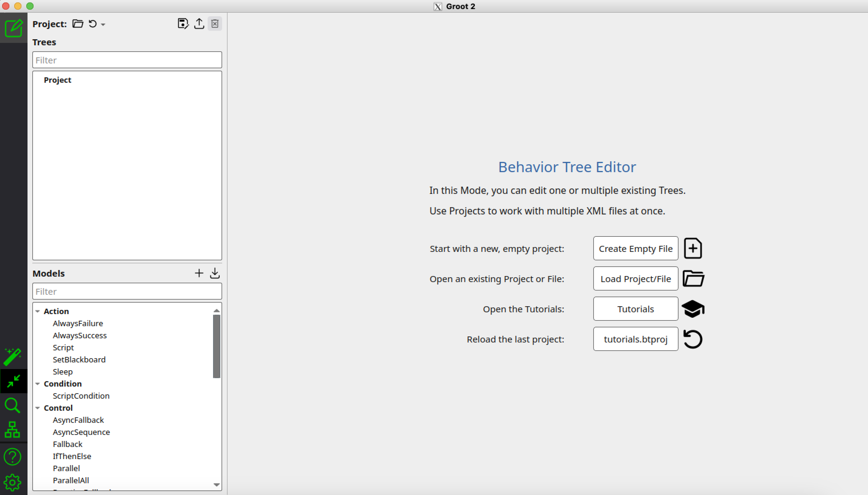Import models with download arrow icon

pos(215,273)
